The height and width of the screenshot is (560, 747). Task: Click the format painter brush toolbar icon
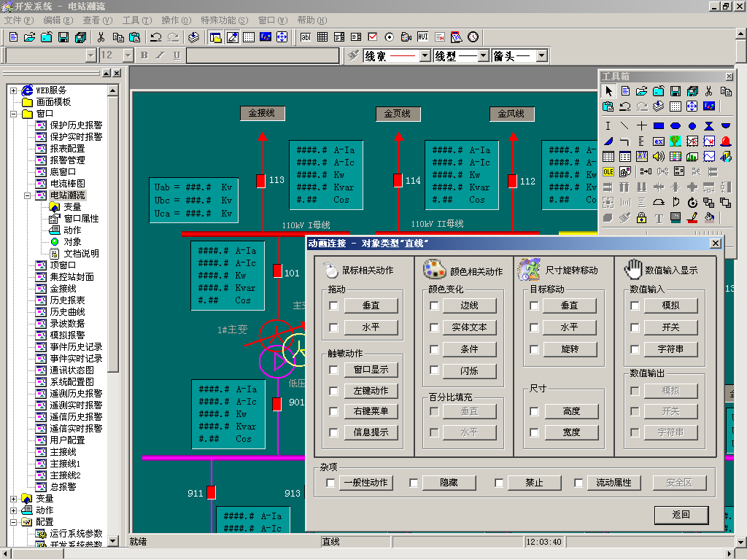353,55
